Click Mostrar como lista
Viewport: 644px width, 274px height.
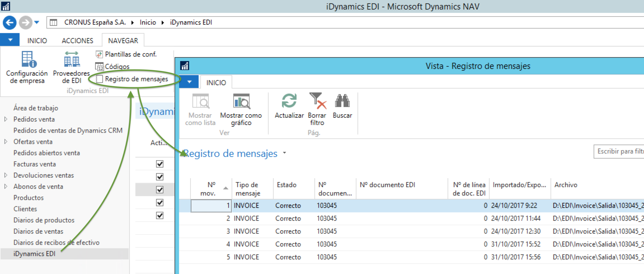pos(200,110)
